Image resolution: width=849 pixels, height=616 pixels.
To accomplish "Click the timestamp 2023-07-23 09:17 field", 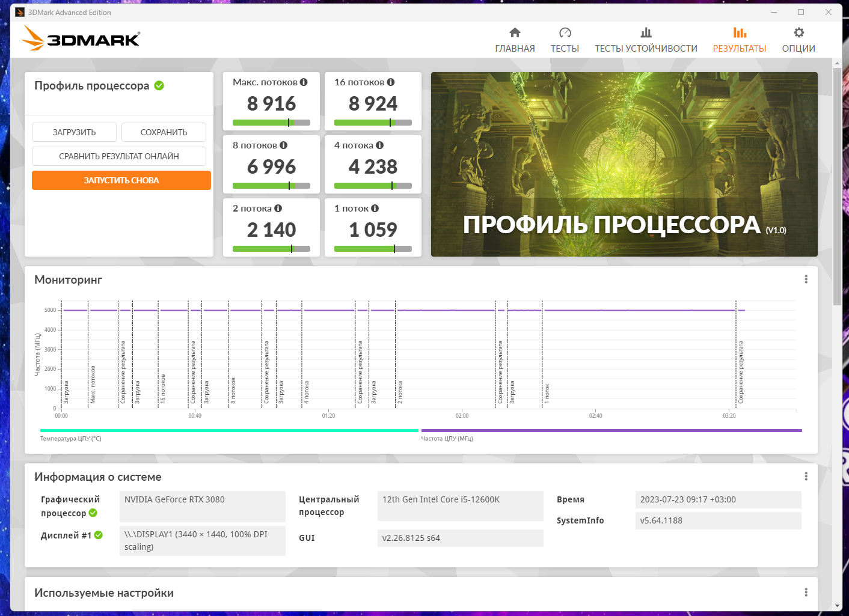I will tap(719, 499).
